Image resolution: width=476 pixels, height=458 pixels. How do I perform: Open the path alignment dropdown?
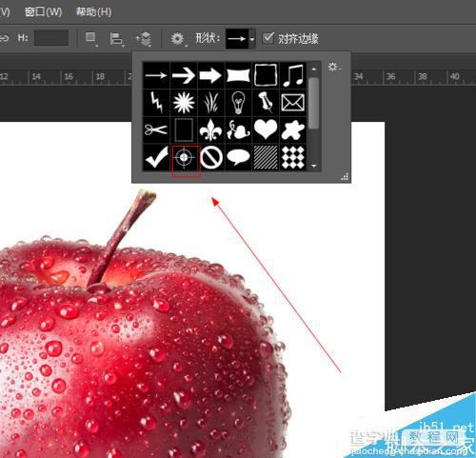tap(116, 39)
